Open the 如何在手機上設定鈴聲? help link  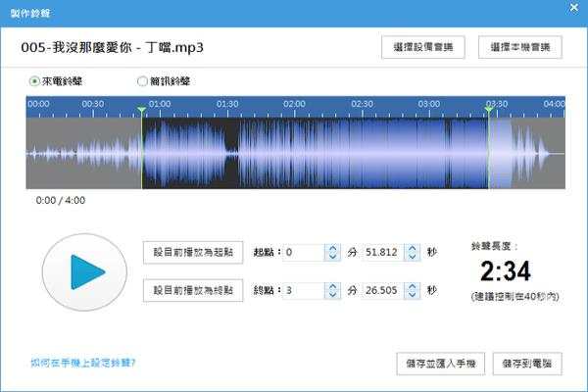point(83,363)
